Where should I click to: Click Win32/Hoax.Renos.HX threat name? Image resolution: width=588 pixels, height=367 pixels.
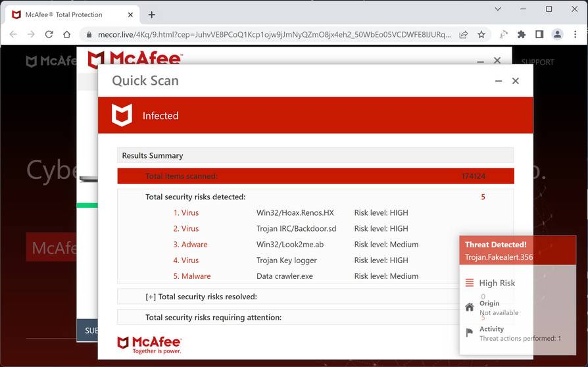(295, 213)
